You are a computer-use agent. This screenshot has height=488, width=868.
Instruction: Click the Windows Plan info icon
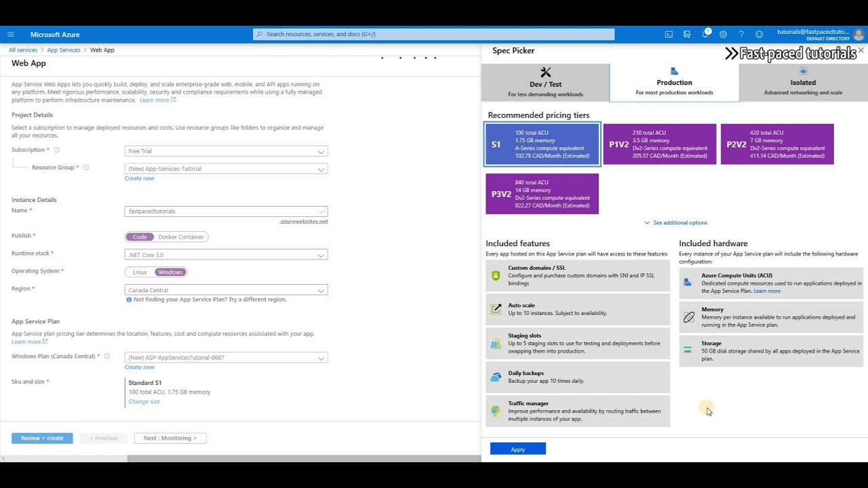[x=106, y=357]
